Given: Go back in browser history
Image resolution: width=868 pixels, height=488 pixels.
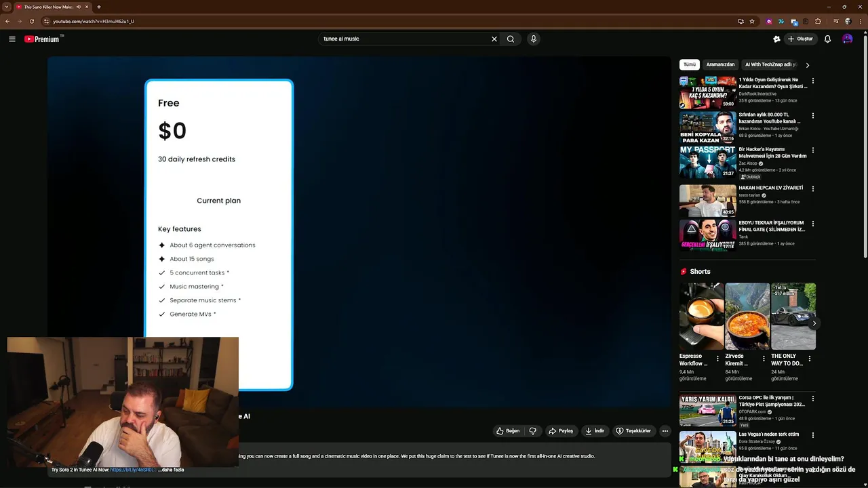Looking at the screenshot, I should tap(7, 21).
